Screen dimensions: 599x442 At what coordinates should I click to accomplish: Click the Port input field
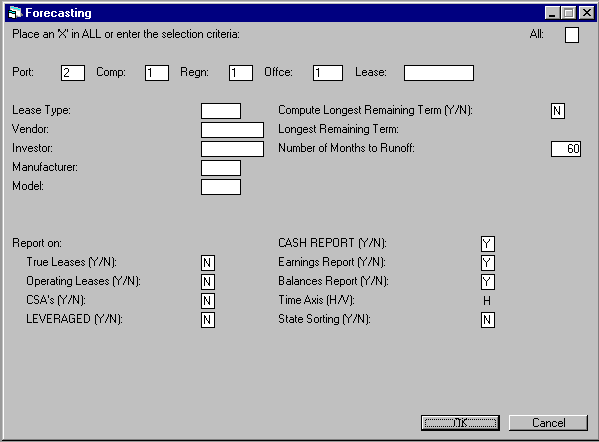coord(73,73)
